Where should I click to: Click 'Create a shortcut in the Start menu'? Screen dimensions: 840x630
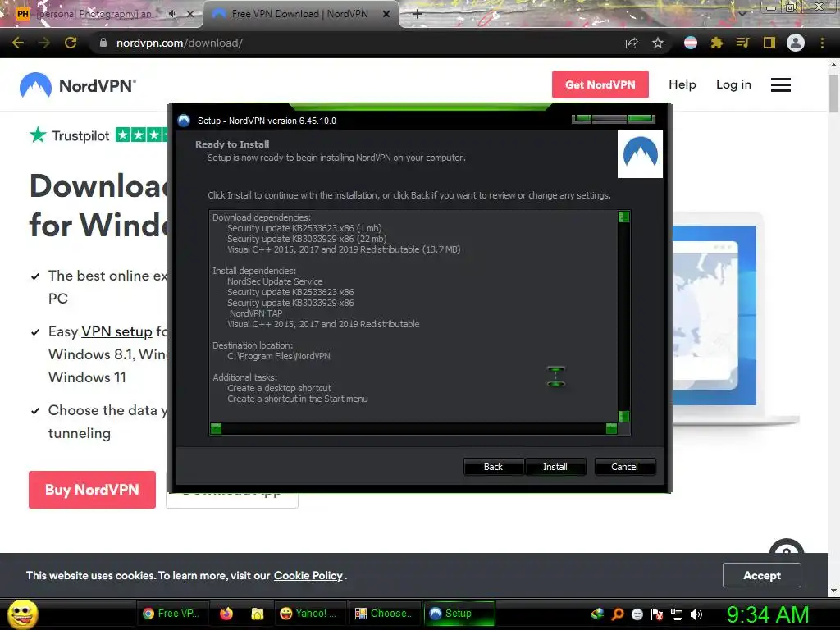click(x=297, y=399)
